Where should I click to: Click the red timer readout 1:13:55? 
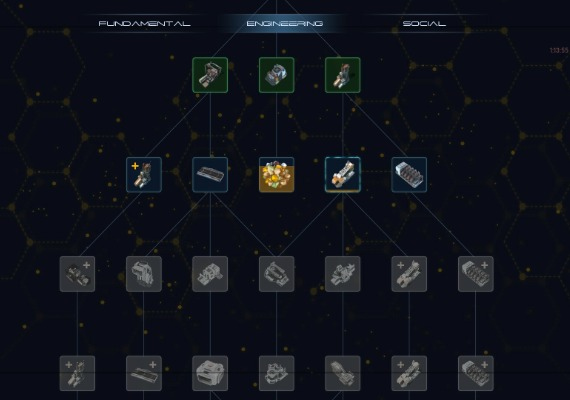click(559, 50)
